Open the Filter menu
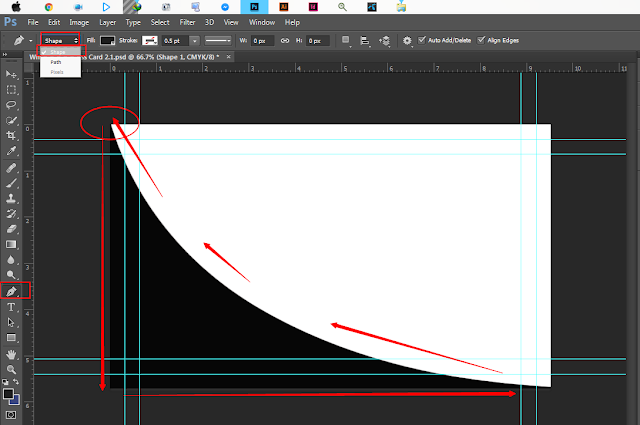This screenshot has height=425, width=640. 187,22
